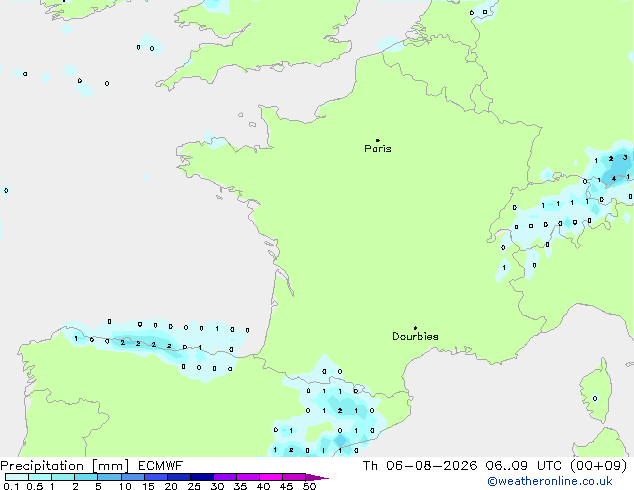Viewport: 634px width, 490px height.
Task: Click the Dourbies location label
Action: 415,336
